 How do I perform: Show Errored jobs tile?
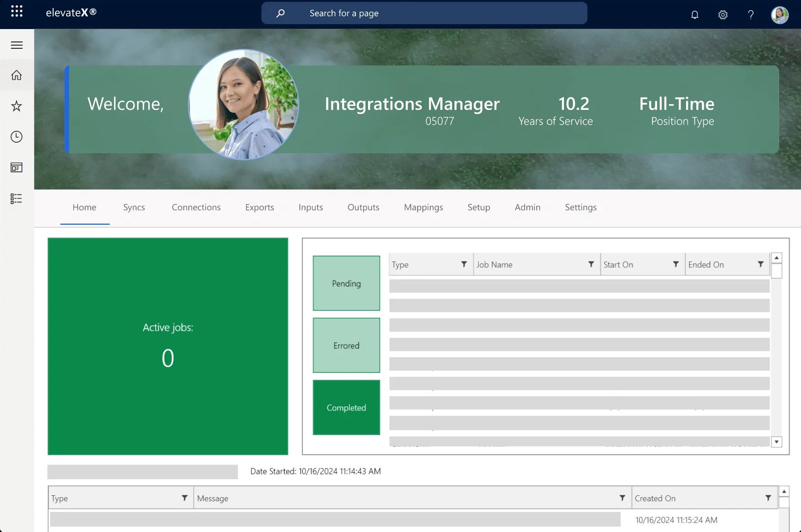coord(346,346)
